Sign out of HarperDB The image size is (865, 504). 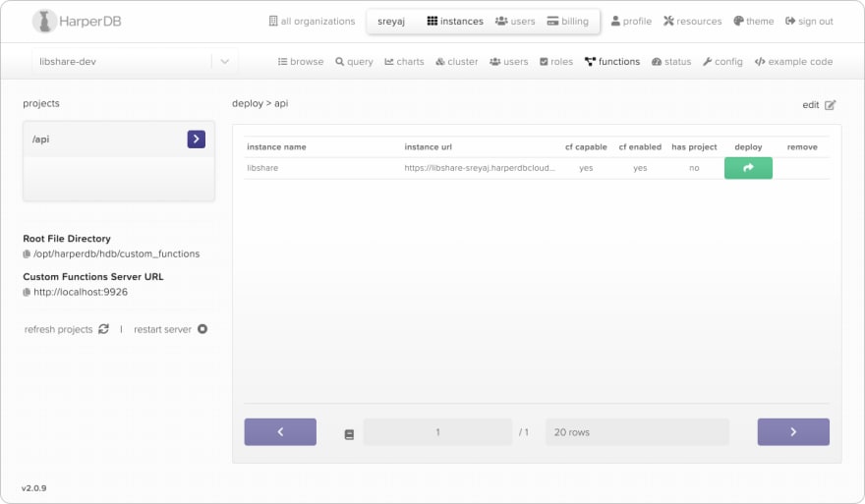point(809,21)
